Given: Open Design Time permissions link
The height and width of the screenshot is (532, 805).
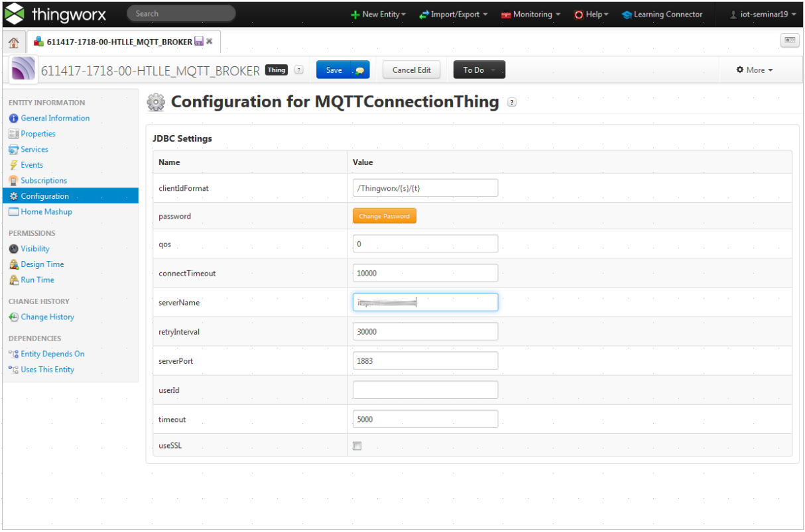Looking at the screenshot, I should pyautogui.click(x=42, y=264).
